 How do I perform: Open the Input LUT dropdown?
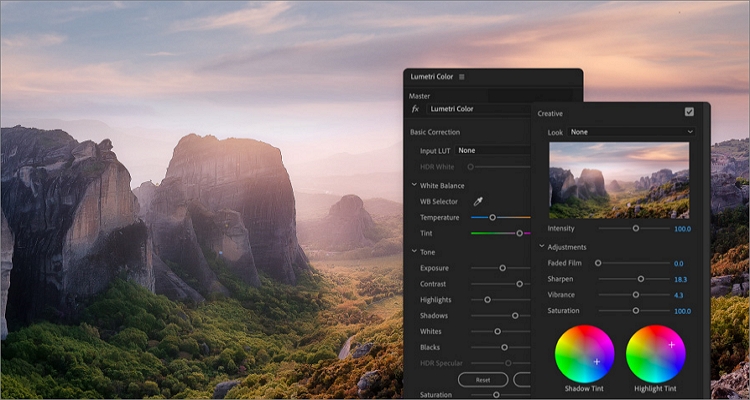[493, 150]
